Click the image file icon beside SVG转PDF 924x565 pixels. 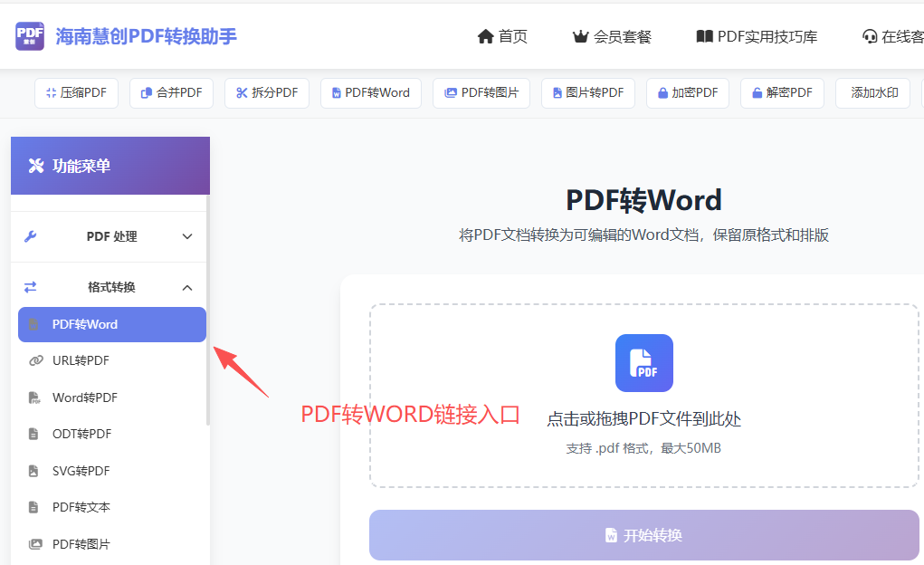[x=33, y=471]
